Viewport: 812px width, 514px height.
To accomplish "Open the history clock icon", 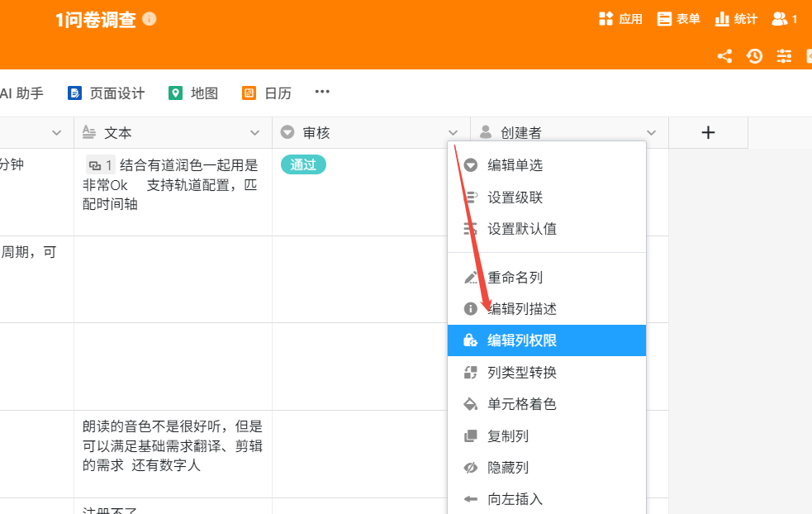I will [754, 56].
